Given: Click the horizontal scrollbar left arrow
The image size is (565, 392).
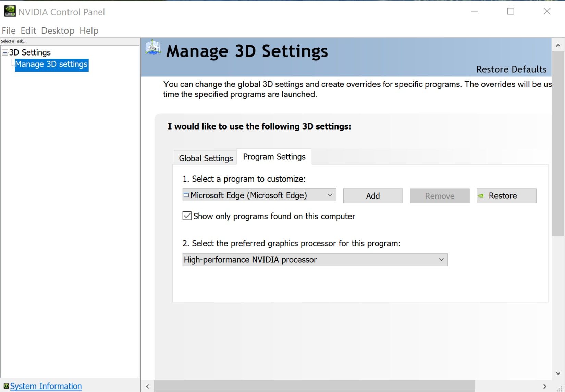Looking at the screenshot, I should pos(147,386).
